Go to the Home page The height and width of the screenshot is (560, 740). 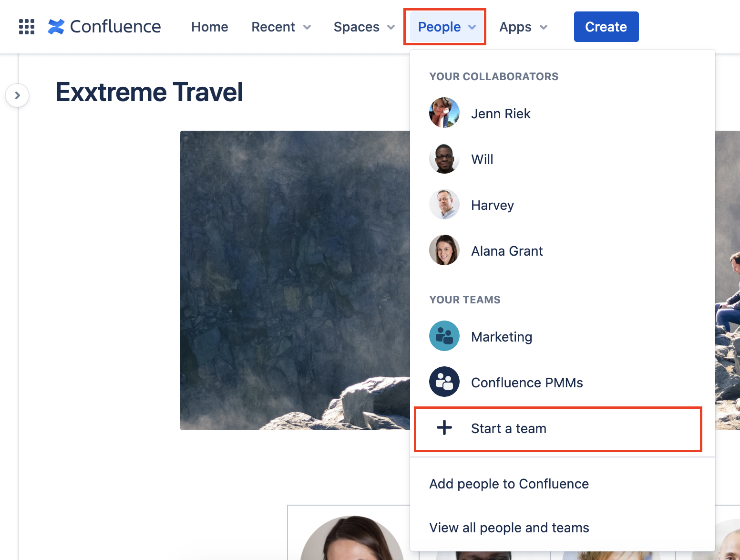[x=210, y=27]
